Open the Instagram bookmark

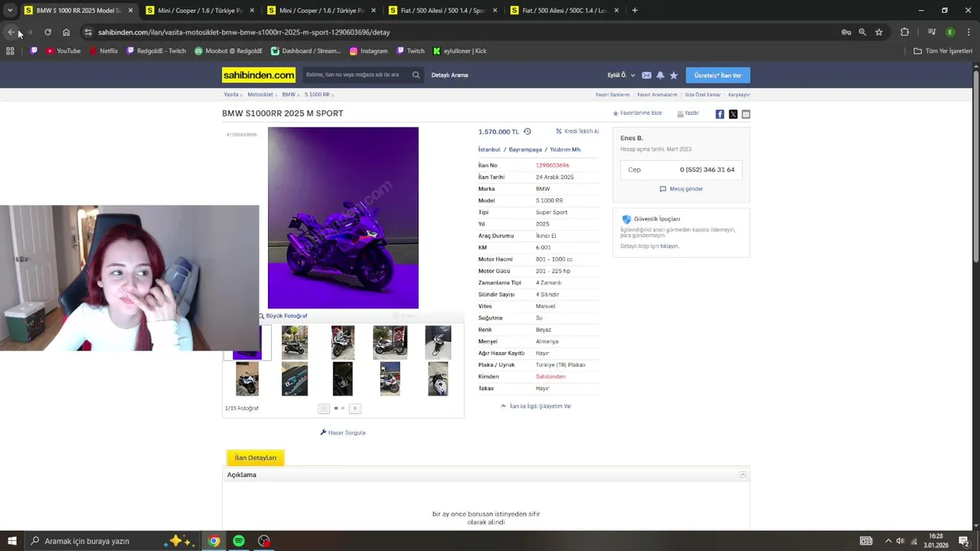pos(368,51)
